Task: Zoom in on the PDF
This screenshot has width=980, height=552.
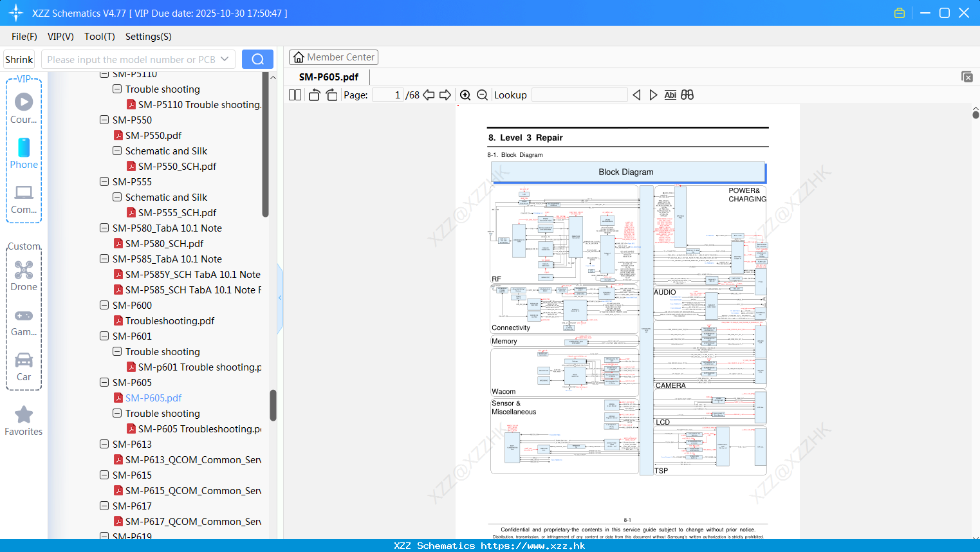Action: pos(465,95)
